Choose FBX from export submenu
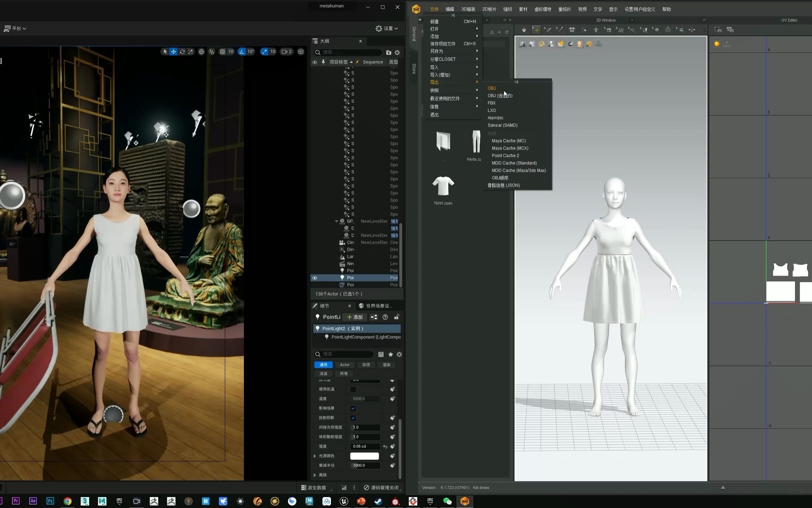 coord(492,103)
